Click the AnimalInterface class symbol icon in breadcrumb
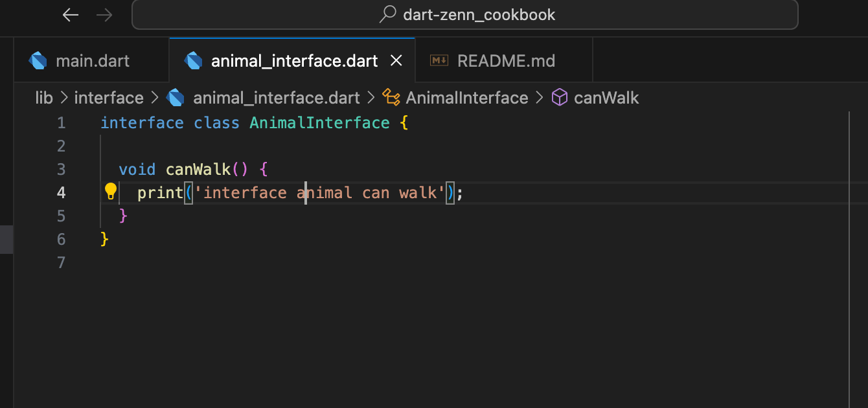 pyautogui.click(x=391, y=98)
